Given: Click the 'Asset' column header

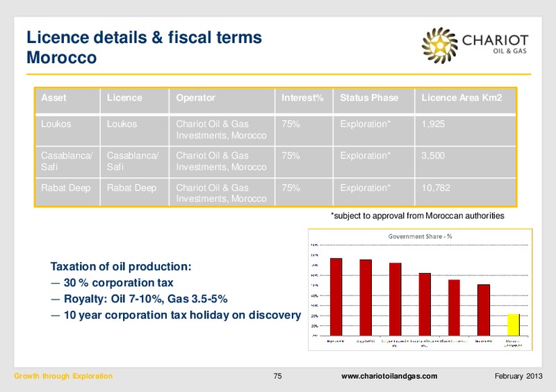Looking at the screenshot, I should coord(67,101).
